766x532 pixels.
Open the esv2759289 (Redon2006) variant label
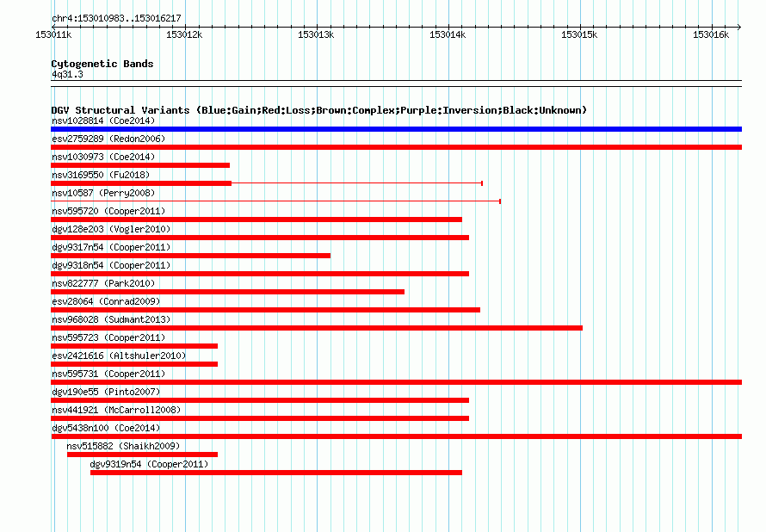point(108,139)
